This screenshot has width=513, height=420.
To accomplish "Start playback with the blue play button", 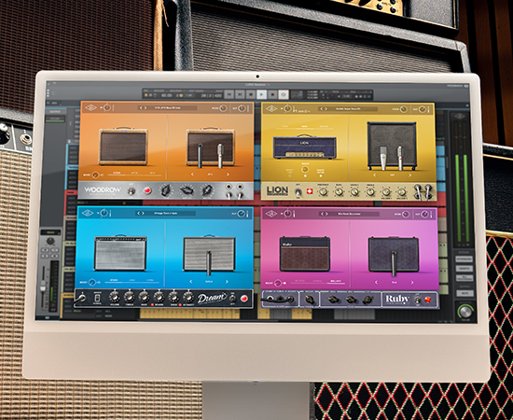I will click(261, 94).
